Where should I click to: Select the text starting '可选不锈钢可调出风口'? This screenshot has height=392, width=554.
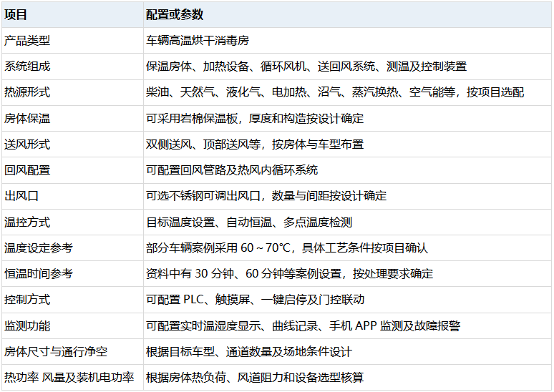pyautogui.click(x=266, y=196)
